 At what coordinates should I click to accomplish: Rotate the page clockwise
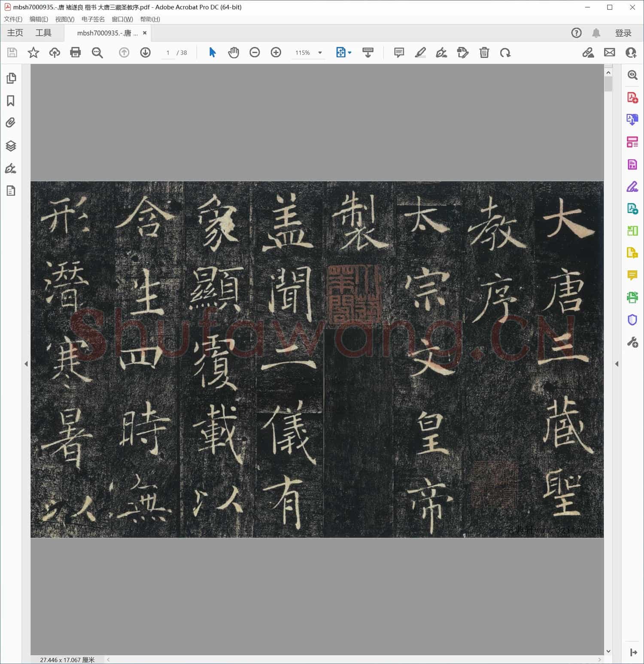pos(505,52)
